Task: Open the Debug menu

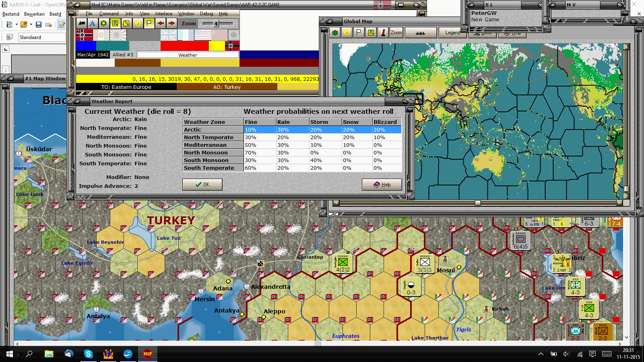Action: (x=206, y=14)
